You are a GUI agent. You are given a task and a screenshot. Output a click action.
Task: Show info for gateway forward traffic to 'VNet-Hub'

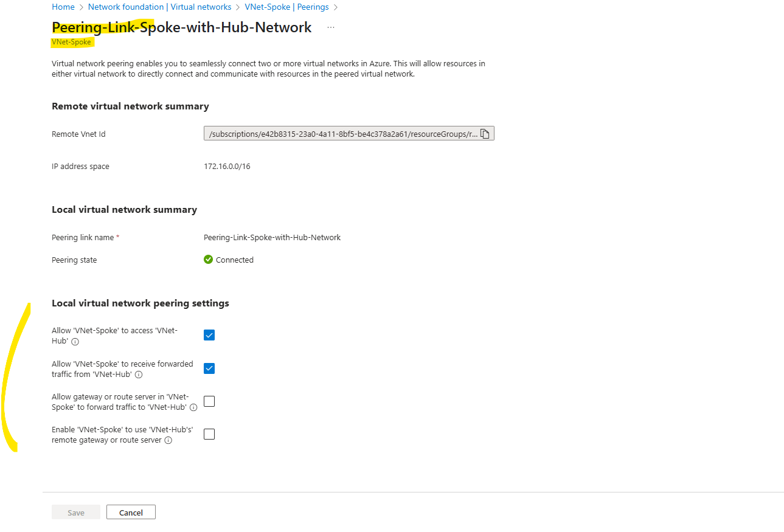coord(193,407)
